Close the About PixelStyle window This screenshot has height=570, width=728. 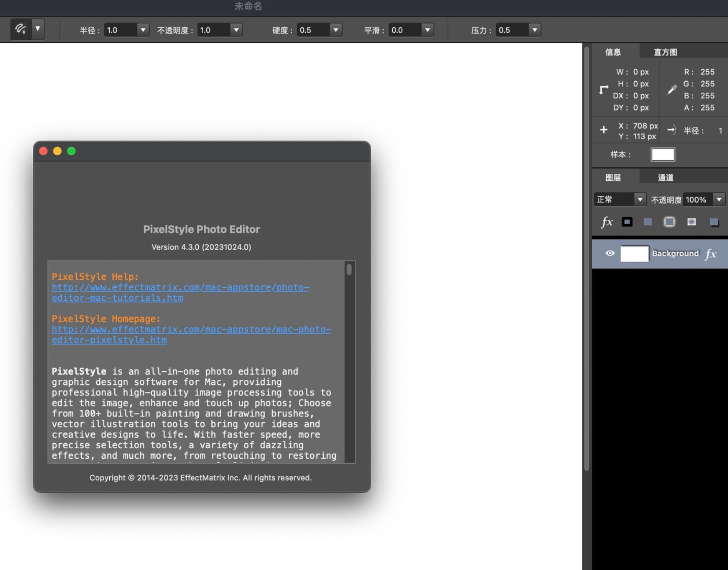pos(44,151)
